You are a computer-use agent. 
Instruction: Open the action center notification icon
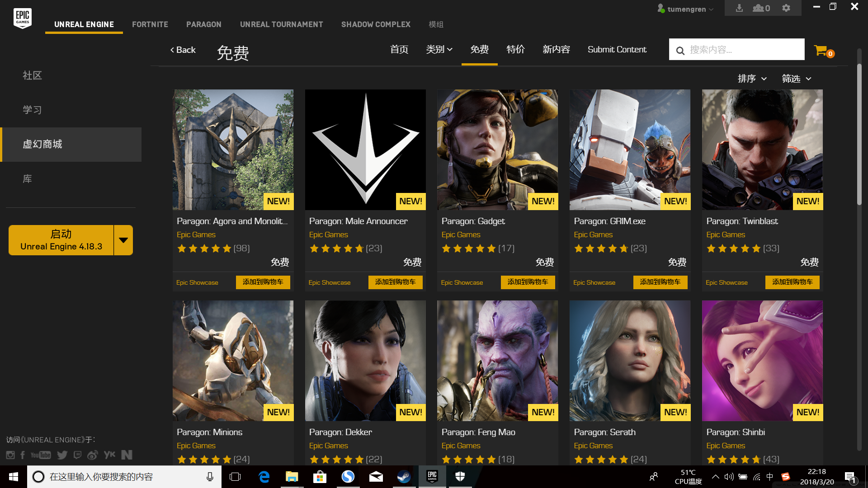(850, 477)
